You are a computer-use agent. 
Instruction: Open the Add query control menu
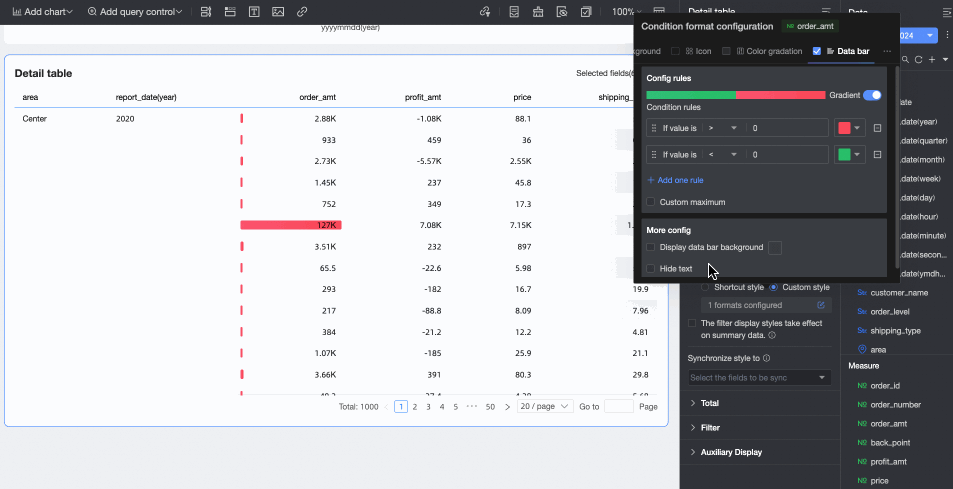pos(135,12)
